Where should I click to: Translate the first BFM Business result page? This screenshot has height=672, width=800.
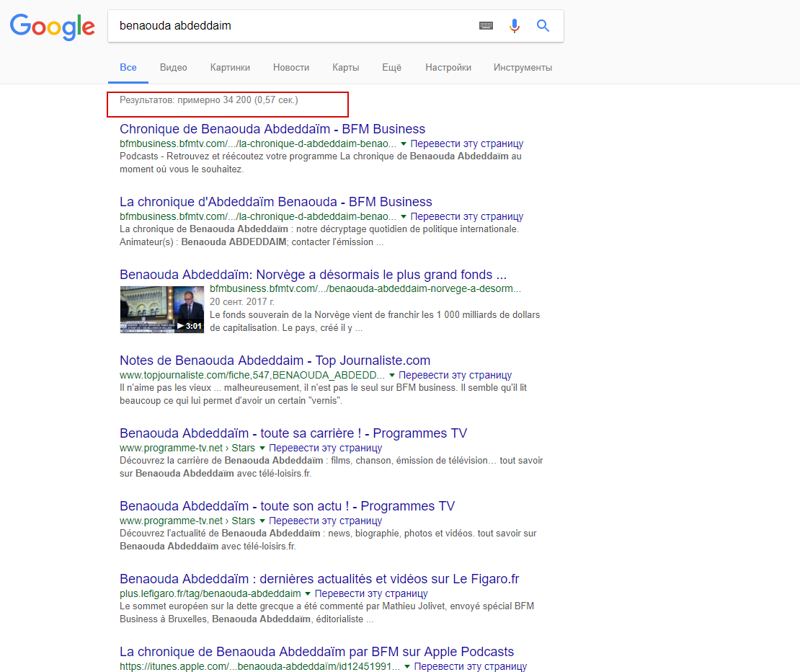467,144
